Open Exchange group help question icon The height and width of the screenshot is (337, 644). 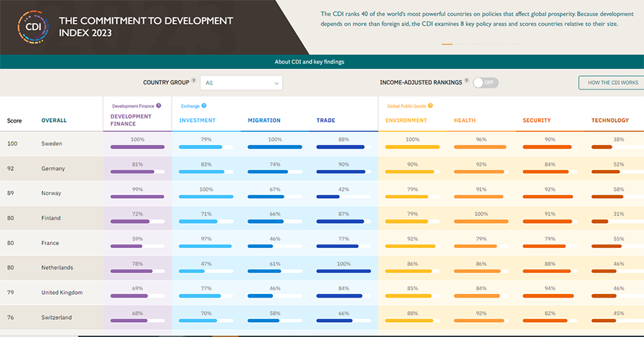tap(204, 105)
